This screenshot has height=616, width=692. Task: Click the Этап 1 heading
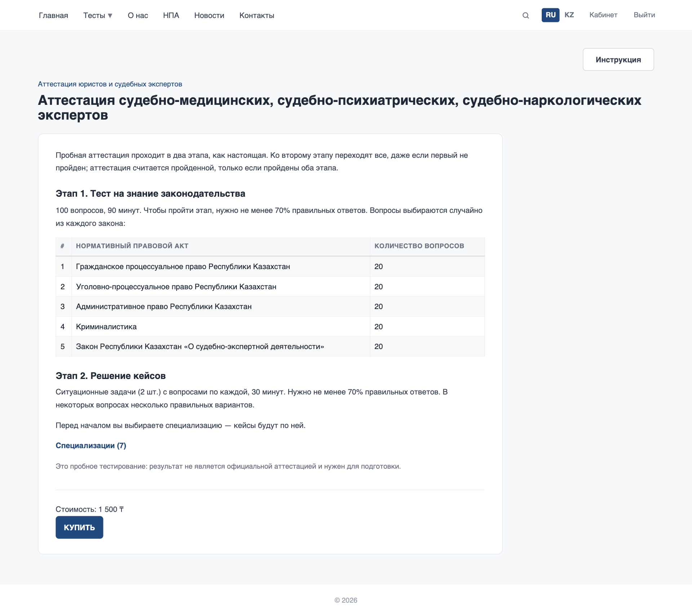click(x=150, y=193)
